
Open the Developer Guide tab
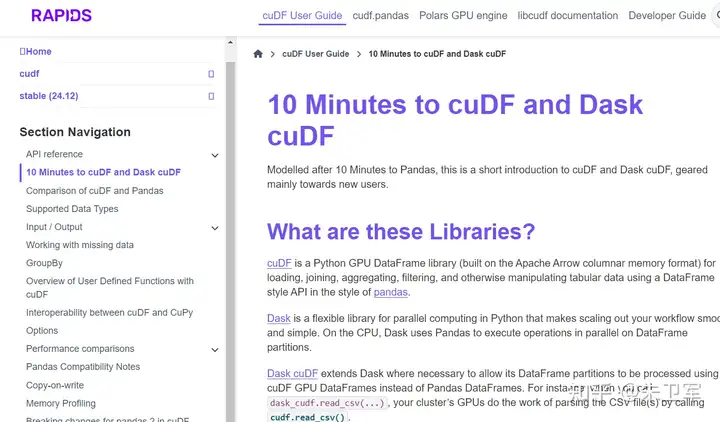[667, 16]
